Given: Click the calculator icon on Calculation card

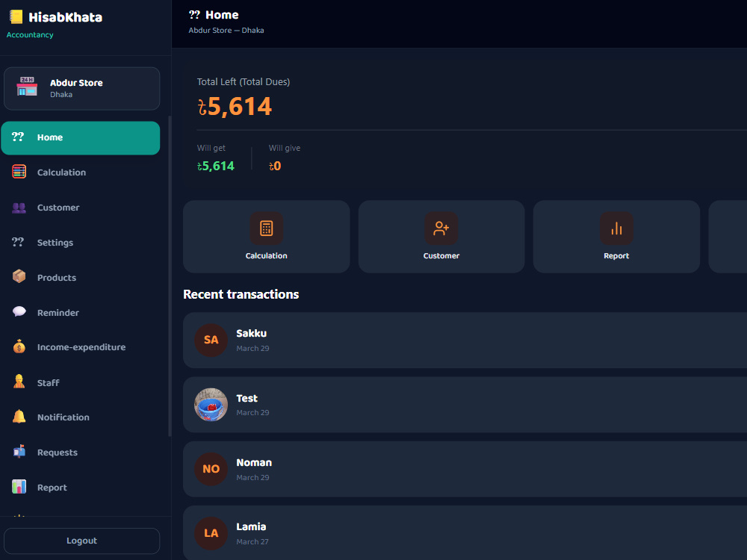Looking at the screenshot, I should tap(267, 228).
